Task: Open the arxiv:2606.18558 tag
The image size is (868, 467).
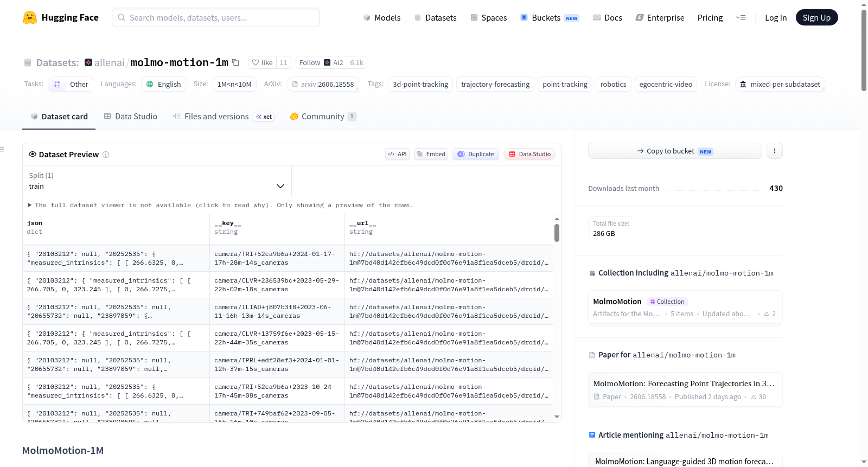Action: coord(323,84)
